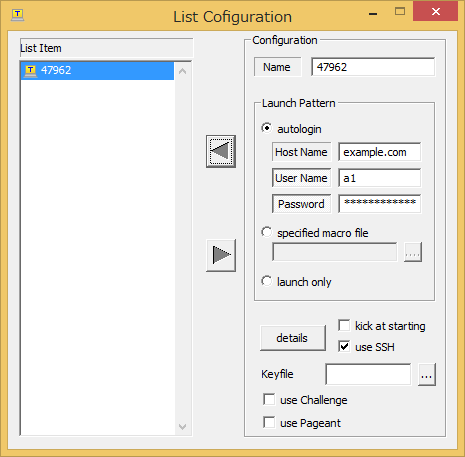The width and height of the screenshot is (465, 457).
Task: Open Keyfile browse button
Action: click(427, 375)
